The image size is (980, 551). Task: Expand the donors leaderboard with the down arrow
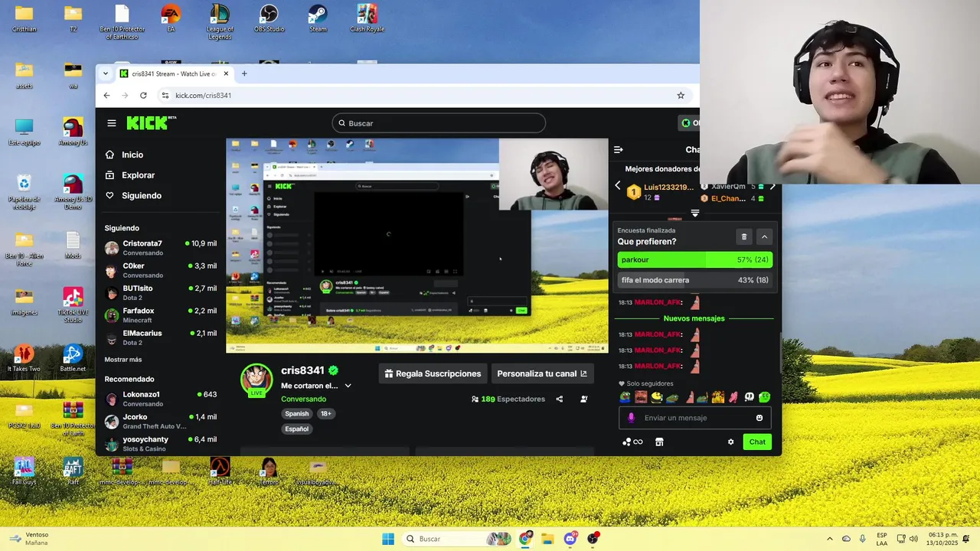pos(695,214)
